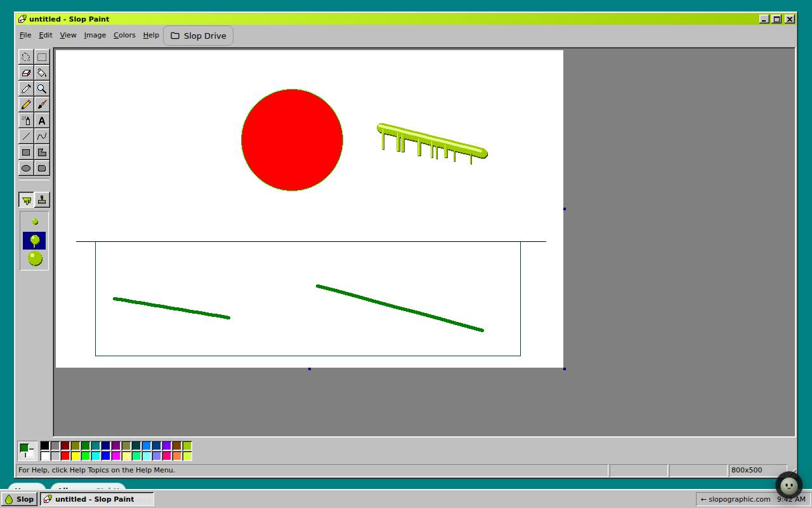Pick the bright red color swatch
Viewport: 812px width, 508px height.
pyautogui.click(x=65, y=456)
